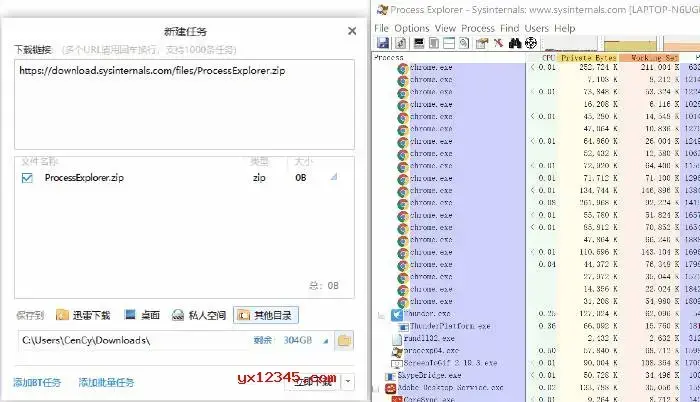
Task: Open the View menu
Action: (x=445, y=28)
